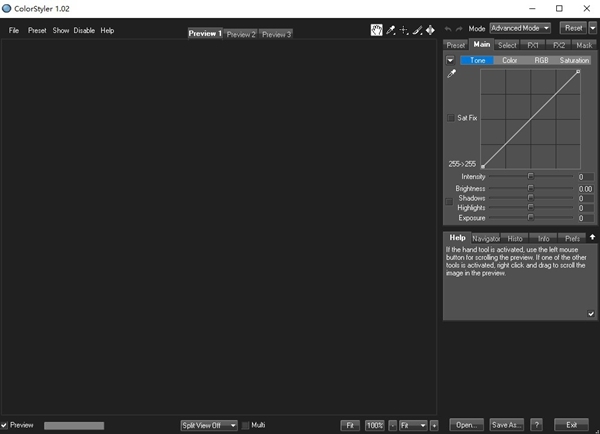The width and height of the screenshot is (600, 434).
Task: Click the Open... button
Action: pos(465,425)
